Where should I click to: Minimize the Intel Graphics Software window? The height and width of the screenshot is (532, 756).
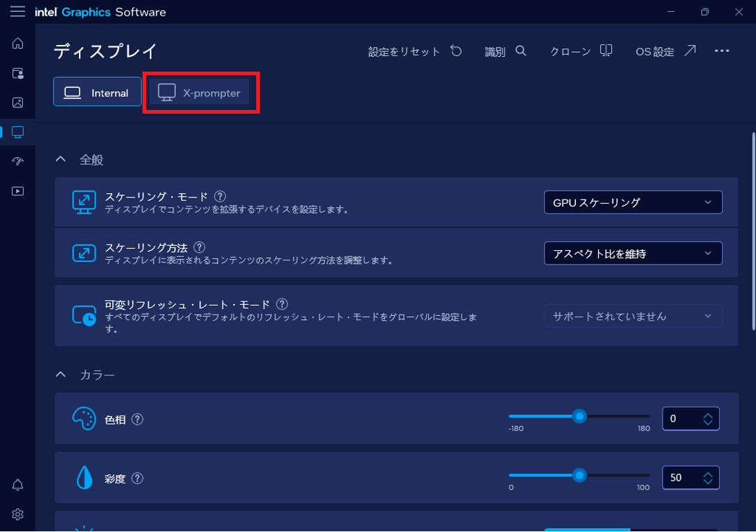[x=671, y=12]
